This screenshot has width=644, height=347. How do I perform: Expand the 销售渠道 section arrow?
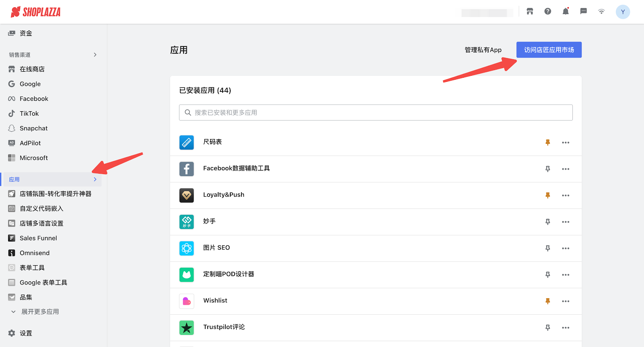pyautogui.click(x=95, y=55)
